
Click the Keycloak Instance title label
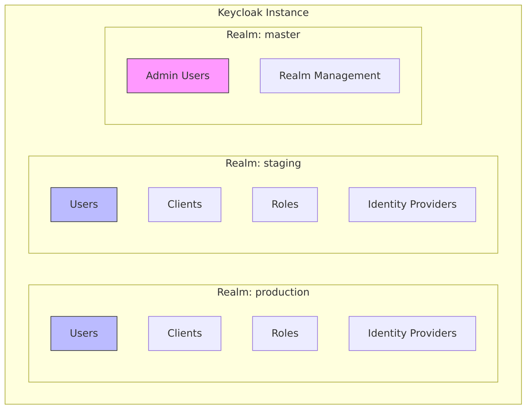pos(263,13)
